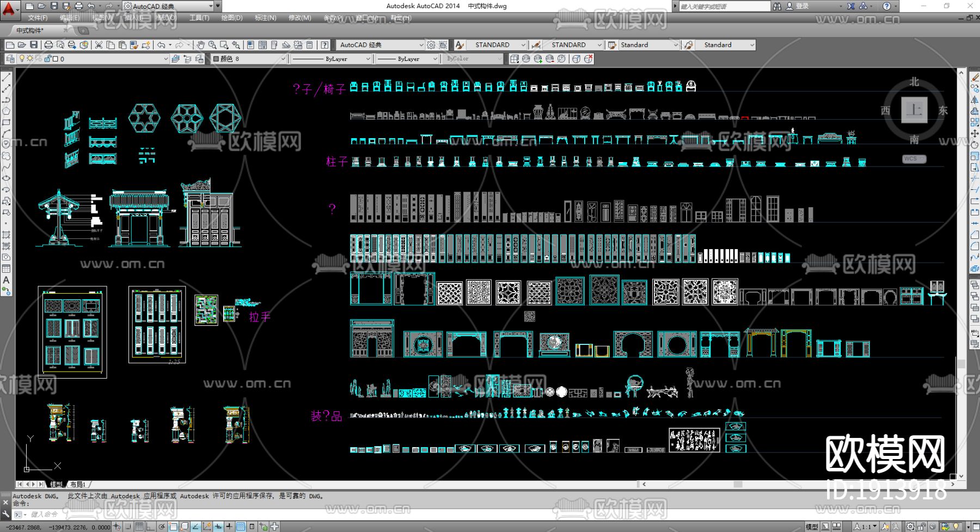
Task: Select the Text (A) tool in draw toolbar
Action: coord(6,280)
